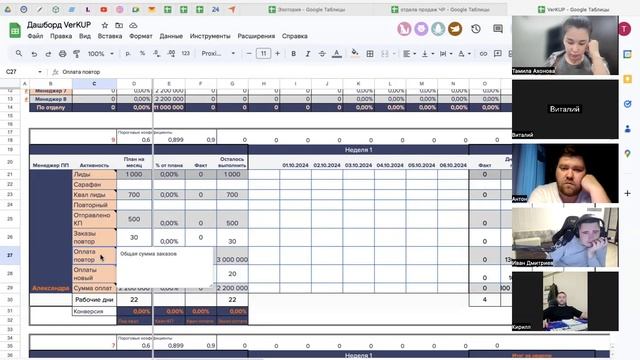Toggle italic formatting
The width and height of the screenshot is (640, 360).
(x=308, y=53)
